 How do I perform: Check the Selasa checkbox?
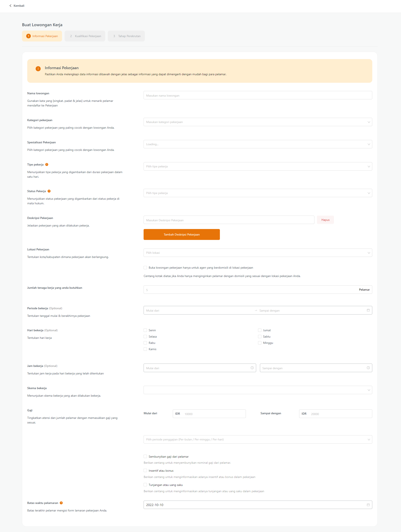pos(145,337)
